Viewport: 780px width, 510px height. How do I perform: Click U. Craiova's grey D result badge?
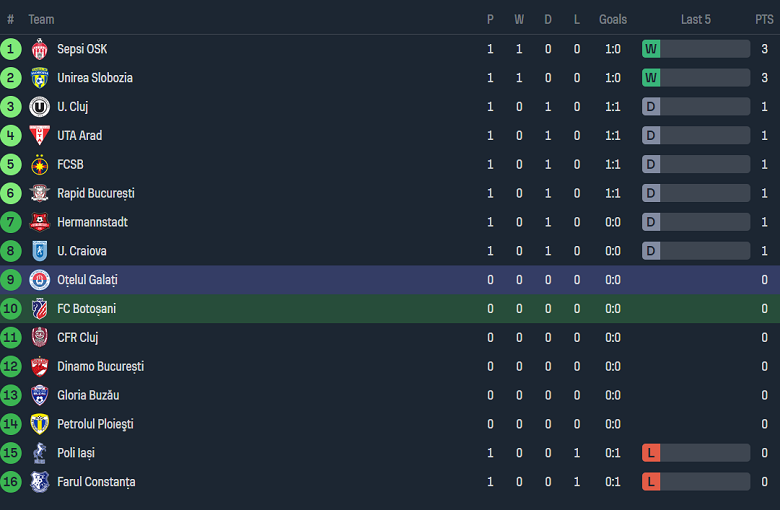651,251
